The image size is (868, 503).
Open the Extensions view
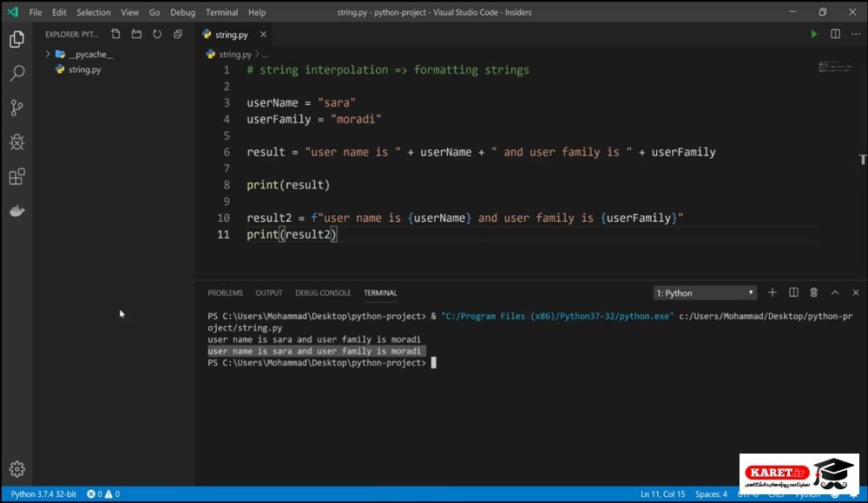16,177
